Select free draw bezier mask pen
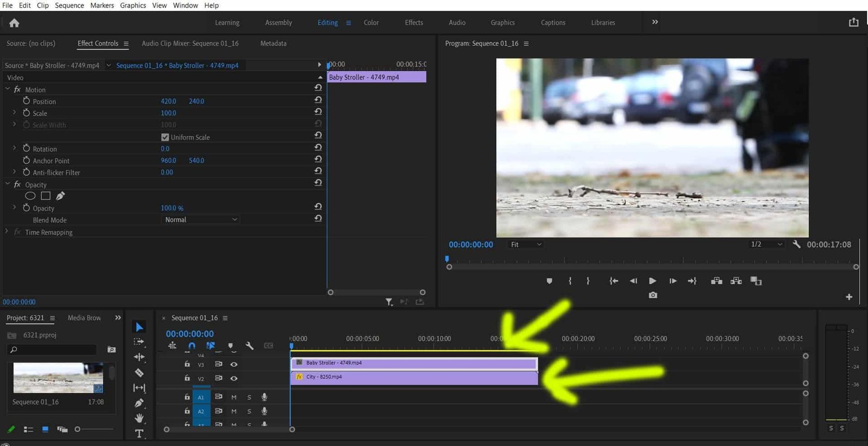Image resolution: width=868 pixels, height=446 pixels. 60,196
